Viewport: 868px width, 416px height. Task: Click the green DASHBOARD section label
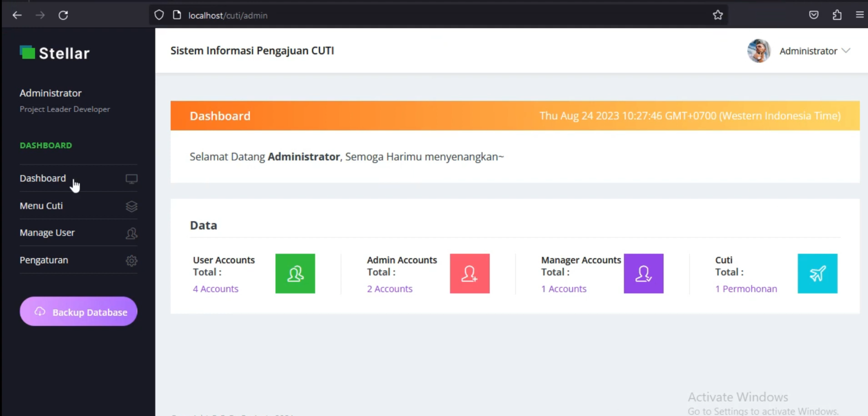46,145
